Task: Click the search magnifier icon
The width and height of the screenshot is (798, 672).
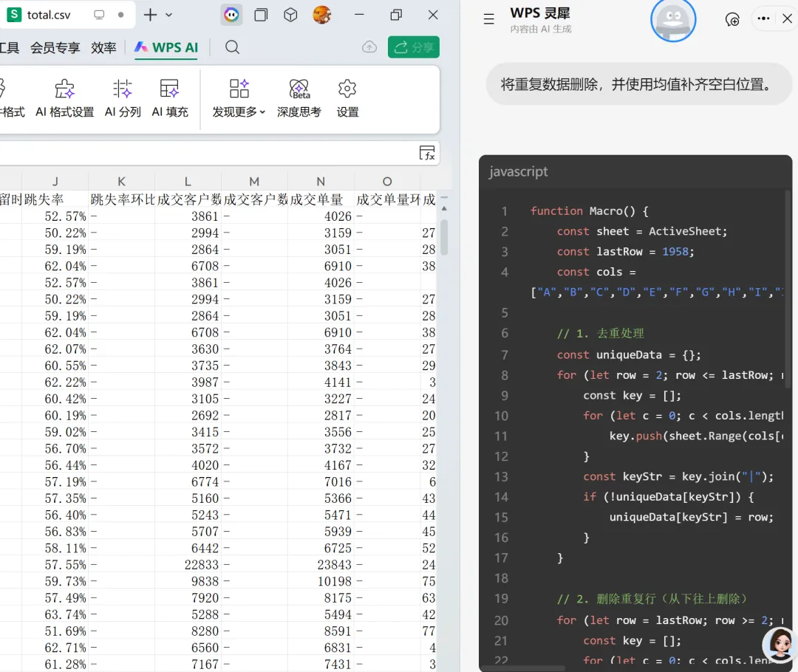Action: pos(233,47)
